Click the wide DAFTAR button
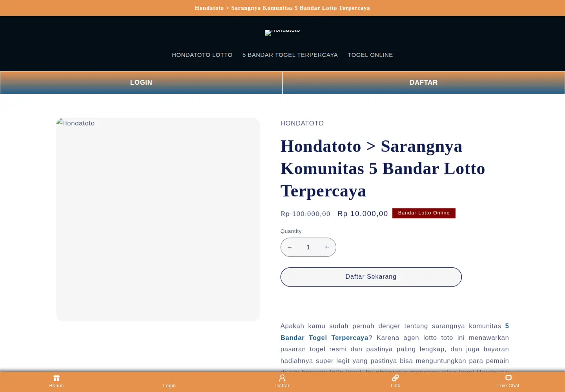 pyautogui.click(x=424, y=83)
